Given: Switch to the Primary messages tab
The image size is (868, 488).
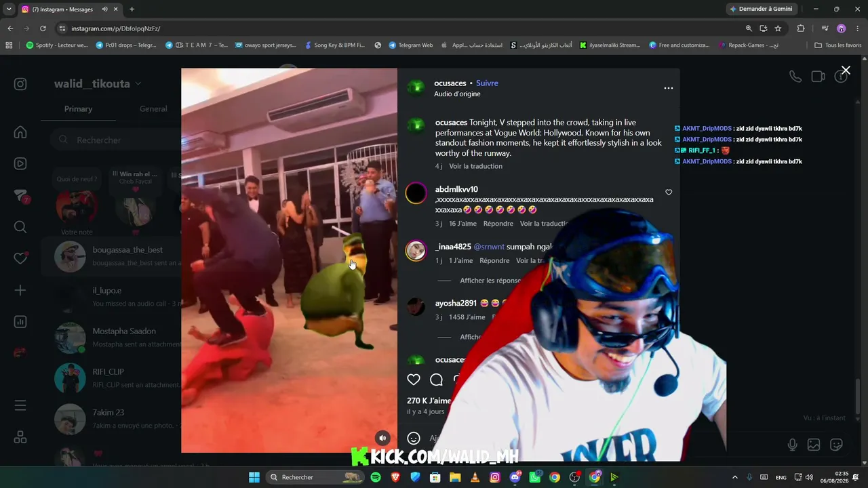Looking at the screenshot, I should pos(78,109).
